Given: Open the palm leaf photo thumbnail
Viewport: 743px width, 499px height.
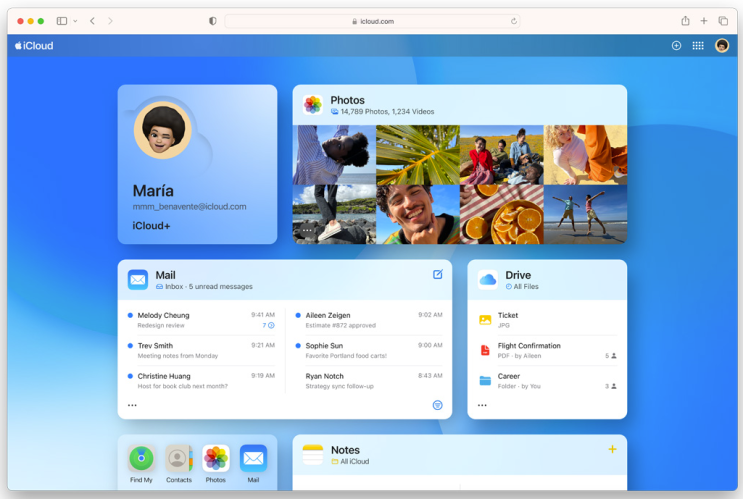Looking at the screenshot, I should 417,155.
